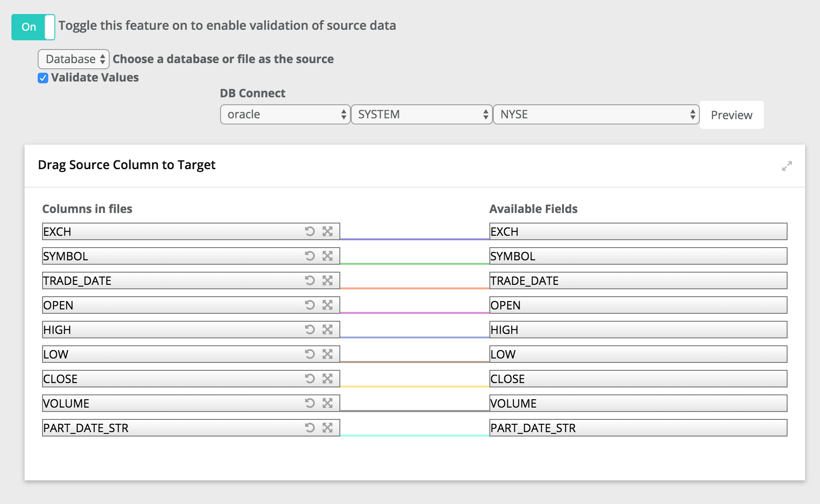Remove the LOW column mapping
This screenshot has height=504, width=820.
[x=328, y=354]
